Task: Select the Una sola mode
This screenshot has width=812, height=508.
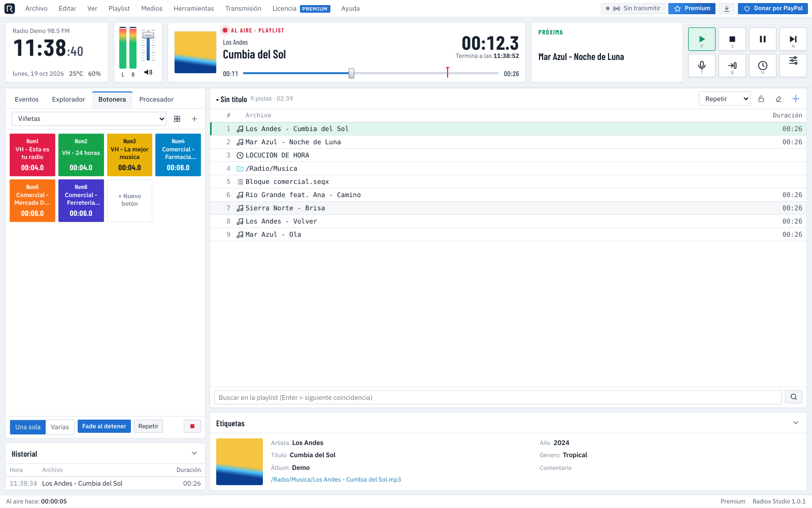Action: point(28,427)
